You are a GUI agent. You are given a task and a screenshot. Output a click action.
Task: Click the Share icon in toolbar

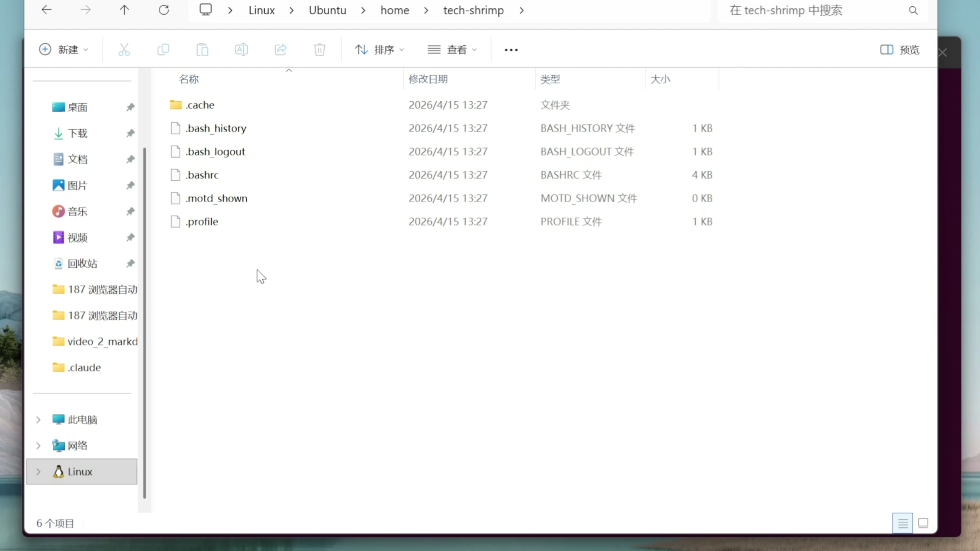point(281,50)
